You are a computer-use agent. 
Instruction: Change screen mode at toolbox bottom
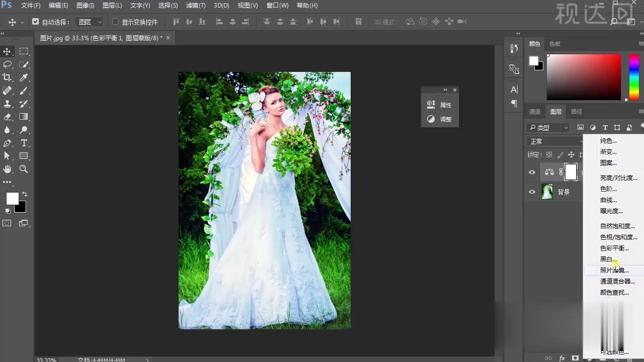coord(24,223)
